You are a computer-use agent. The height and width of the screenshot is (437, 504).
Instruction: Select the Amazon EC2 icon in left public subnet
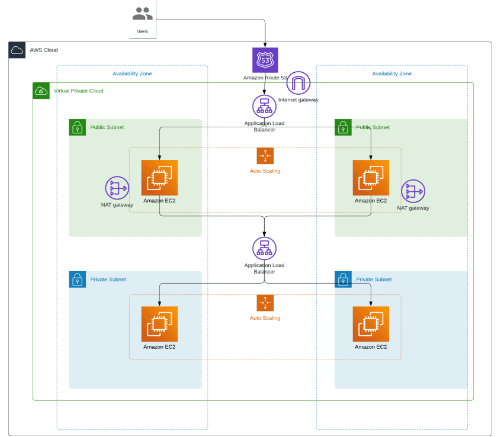[159, 177]
